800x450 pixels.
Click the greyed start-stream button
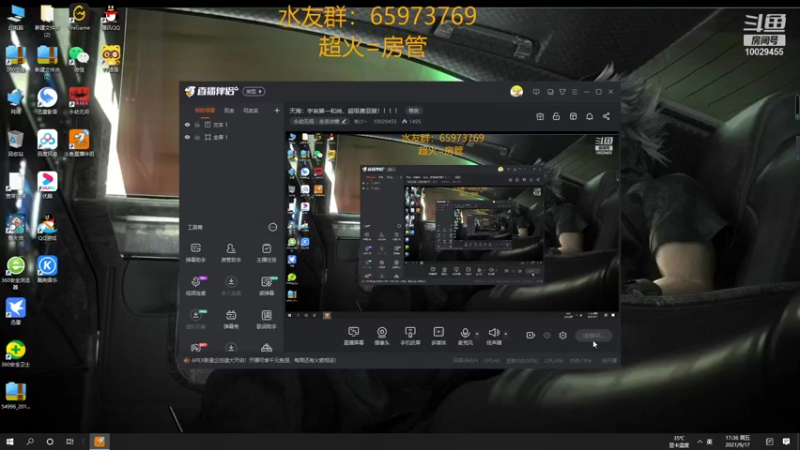tap(594, 335)
